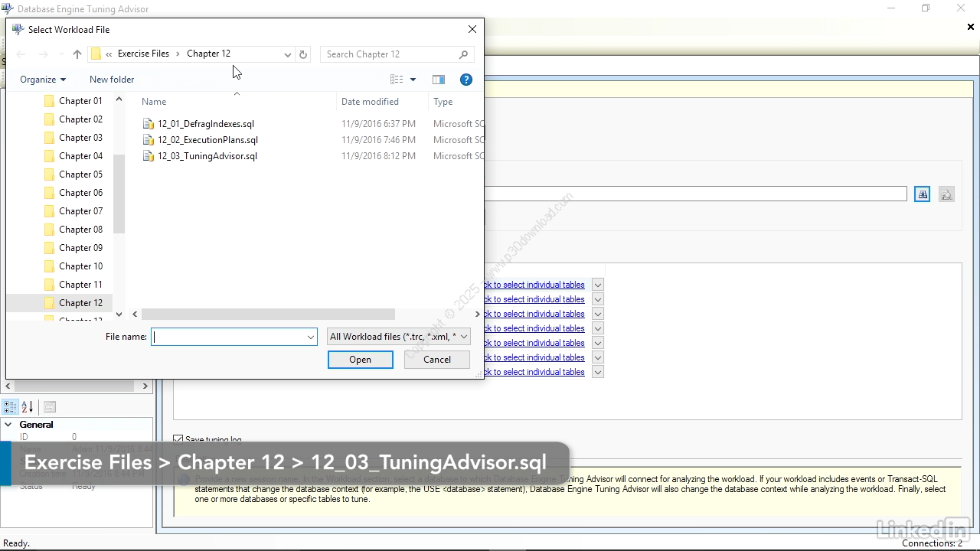Expand the File name combo box list

pos(310,337)
